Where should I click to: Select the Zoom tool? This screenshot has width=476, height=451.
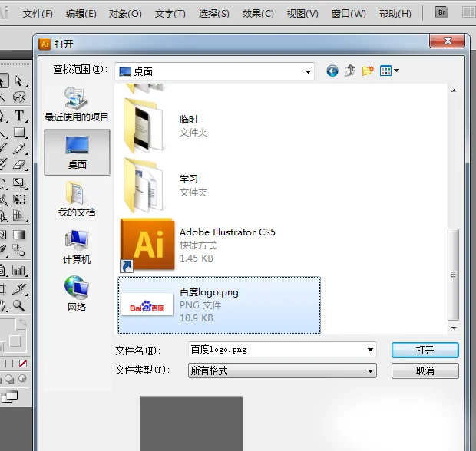(19, 305)
